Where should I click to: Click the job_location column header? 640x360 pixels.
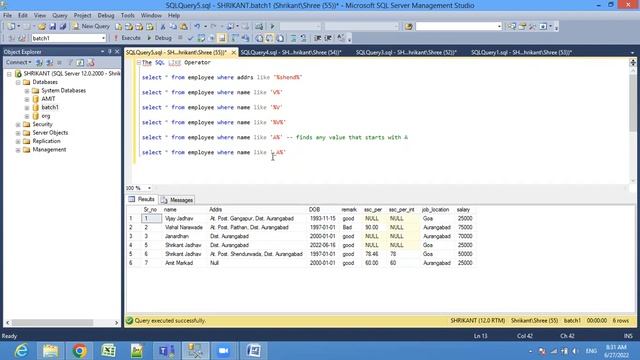[436, 210]
